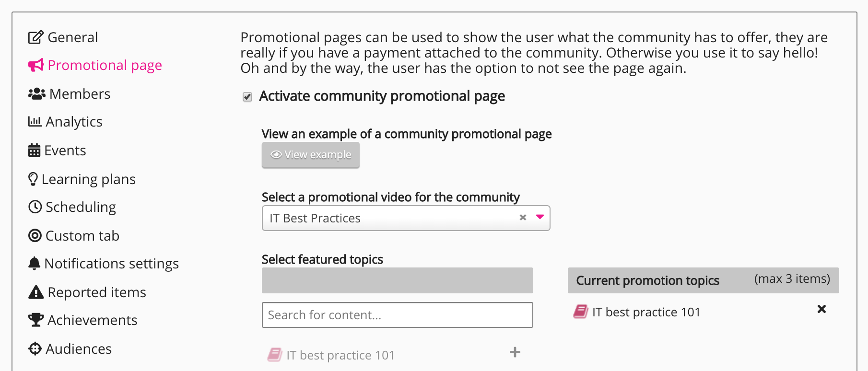Click the IT Best Practices combo box
The image size is (868, 371).
coord(384,218)
